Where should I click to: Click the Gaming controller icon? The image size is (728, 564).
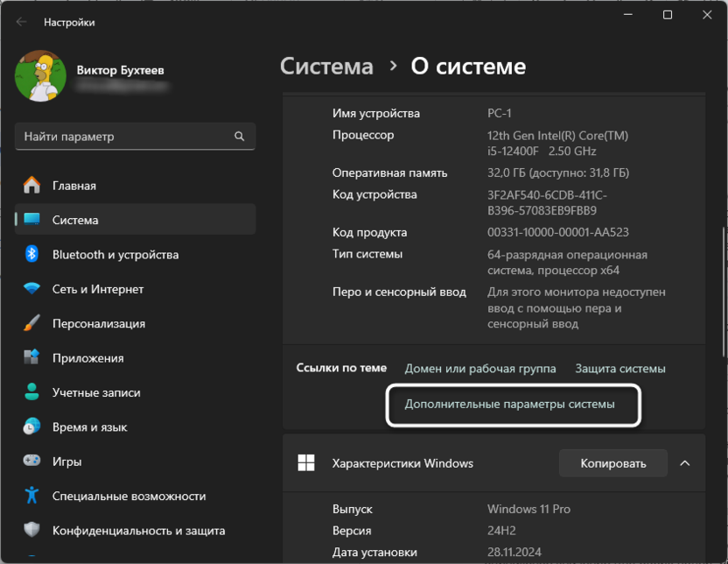(x=31, y=462)
